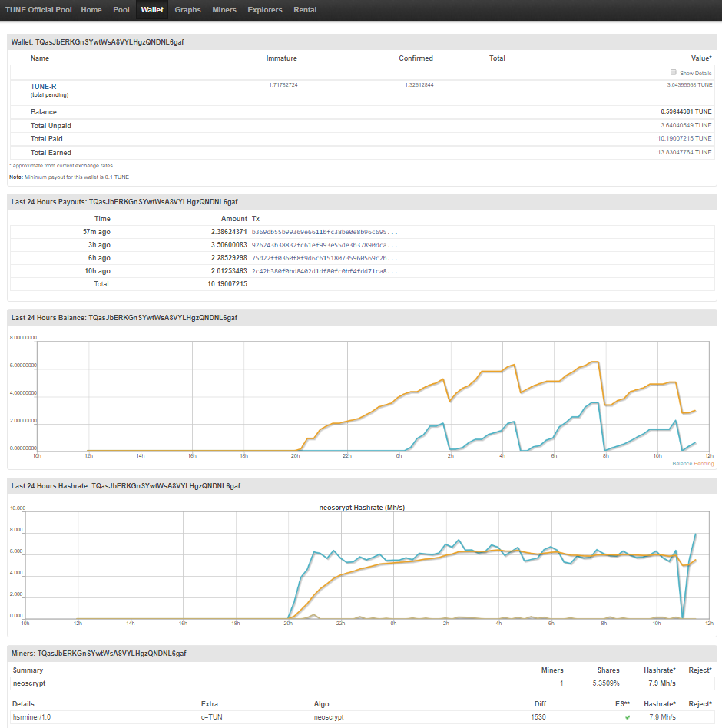
Task: Click the '57m ago' payout time
Action: 97,232
